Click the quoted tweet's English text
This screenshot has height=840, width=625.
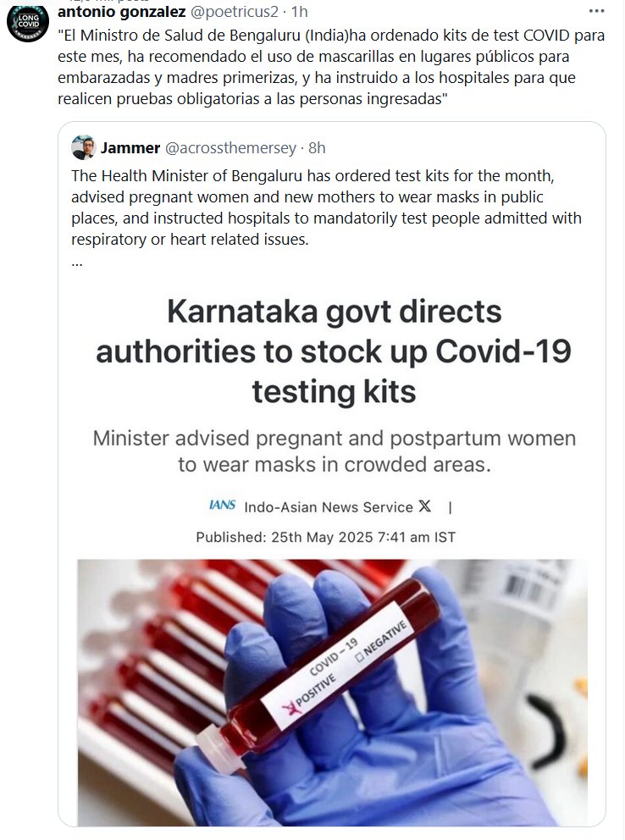tap(327, 207)
